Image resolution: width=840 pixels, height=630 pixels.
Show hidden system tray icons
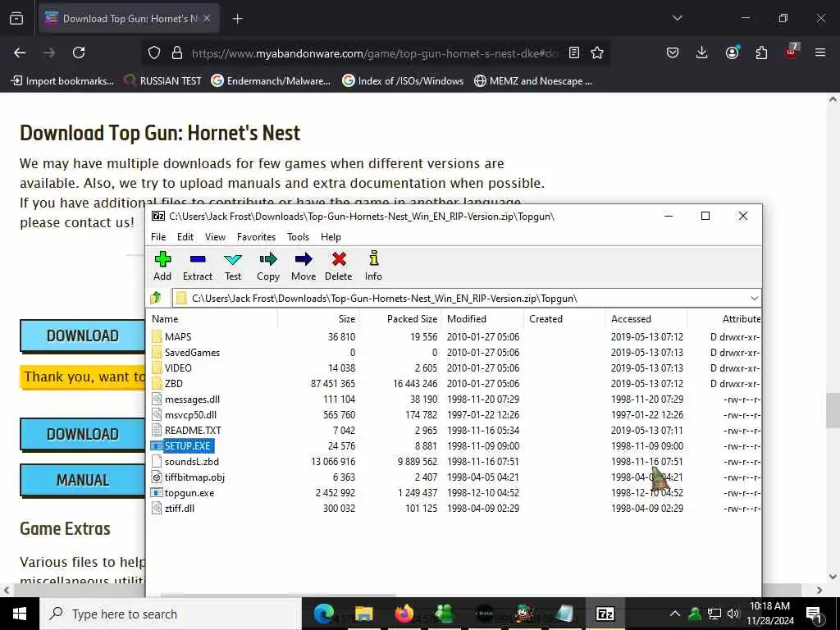674,614
